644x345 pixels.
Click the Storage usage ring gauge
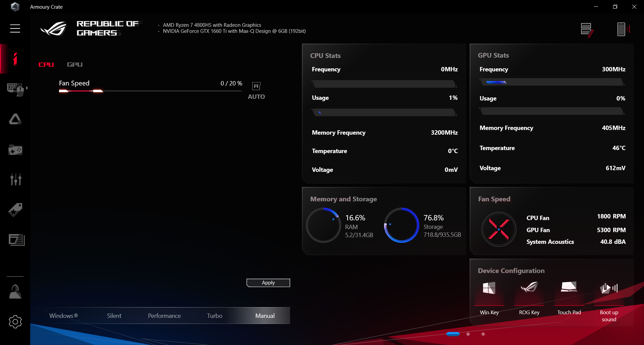pyautogui.click(x=401, y=225)
